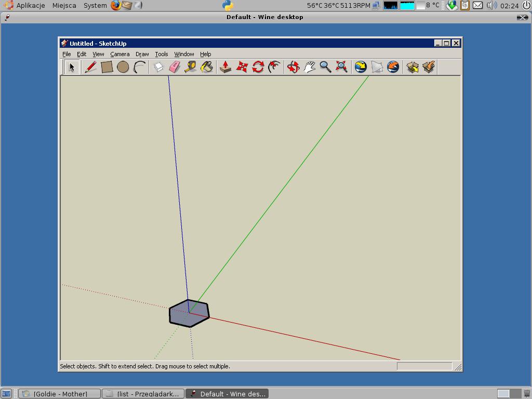The image size is (532, 399).
Task: Click the 8 °C weather applet
Action: [428, 5]
